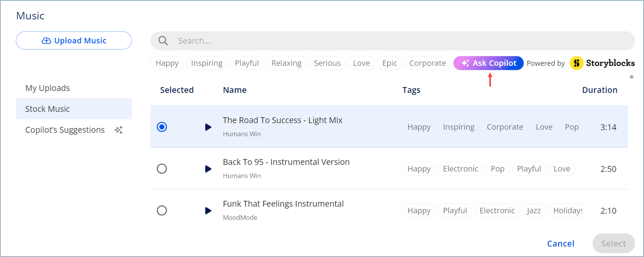644x257 pixels.
Task: Select Back To 95 radio button
Action: pos(162,169)
